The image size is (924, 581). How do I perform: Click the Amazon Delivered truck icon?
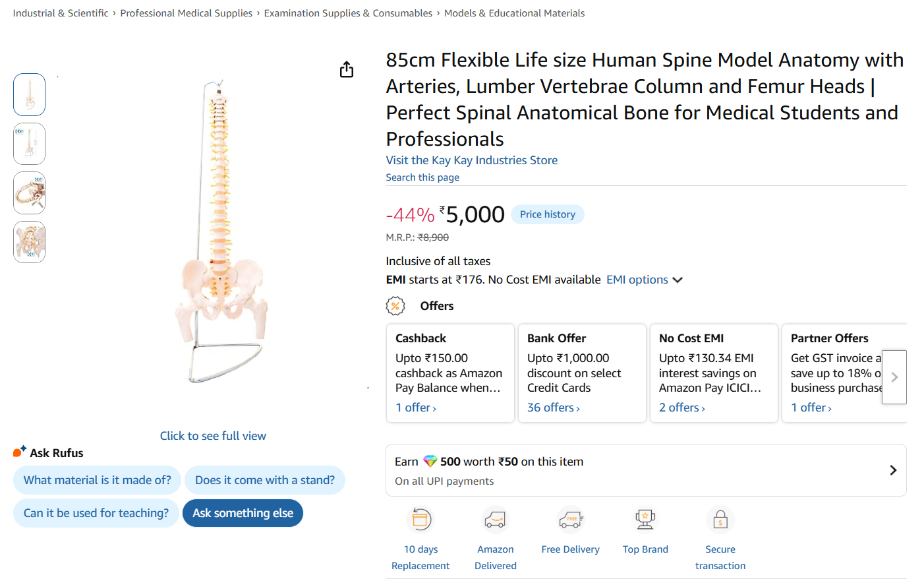click(x=495, y=520)
